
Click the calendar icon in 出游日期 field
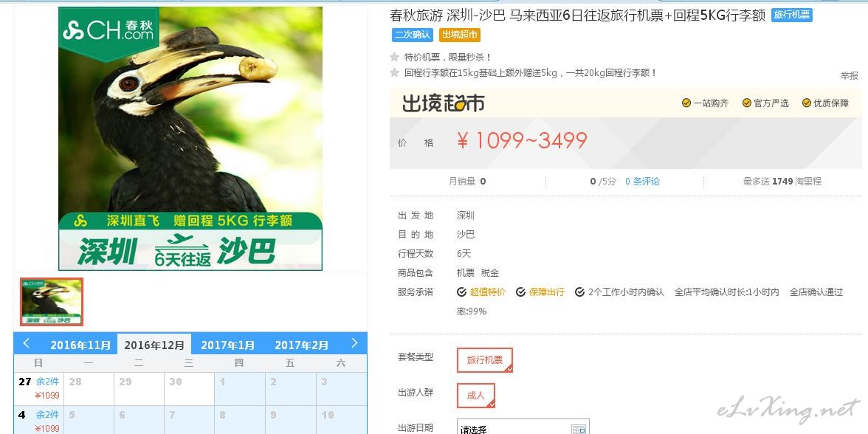(x=579, y=429)
